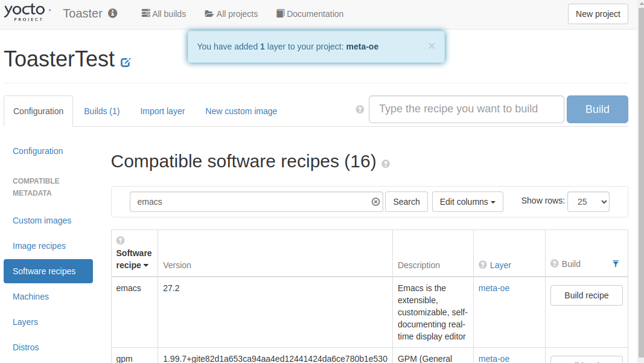
Task: Switch to the Builds (1) tab
Action: click(102, 111)
